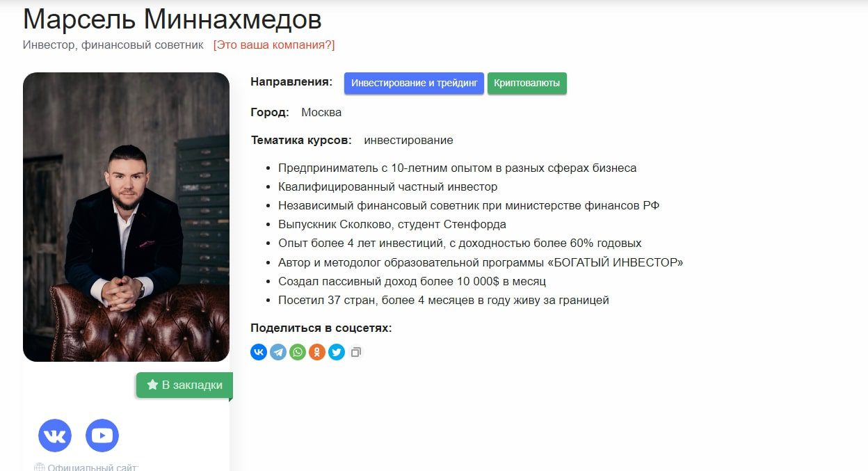Click the Это ваша компания? link
This screenshot has height=471, width=868.
[x=274, y=45]
